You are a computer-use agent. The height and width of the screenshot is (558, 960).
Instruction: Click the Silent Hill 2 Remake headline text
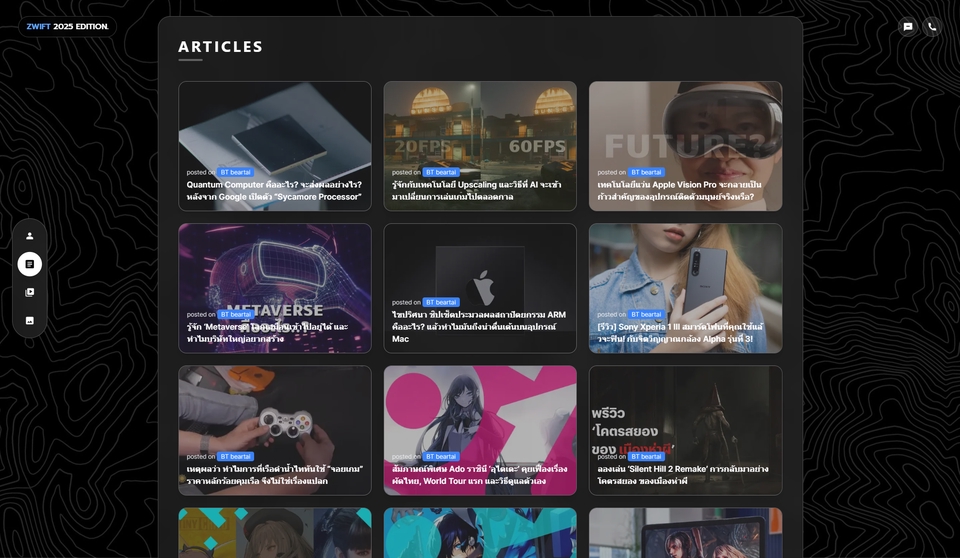(x=683, y=475)
